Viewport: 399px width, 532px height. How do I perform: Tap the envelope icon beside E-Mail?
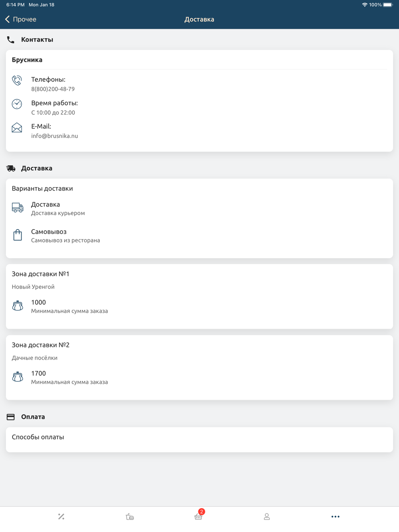17,128
